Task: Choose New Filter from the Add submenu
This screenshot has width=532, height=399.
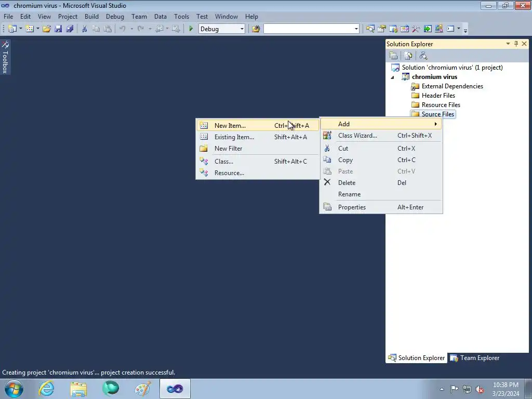Action: click(x=258, y=148)
